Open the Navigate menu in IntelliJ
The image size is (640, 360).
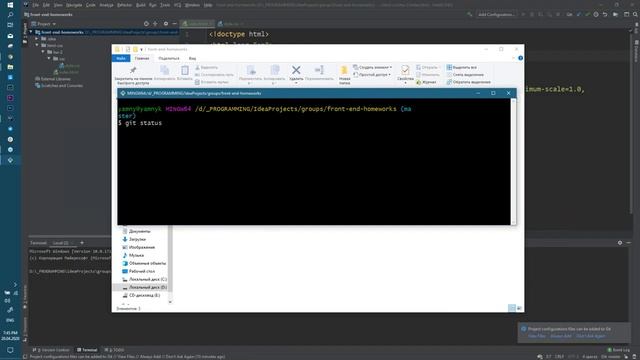74,5
